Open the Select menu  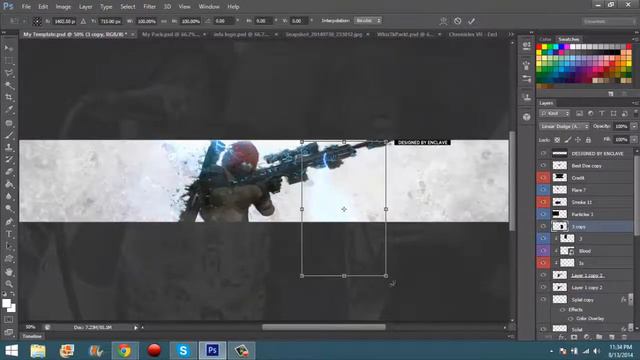point(127,7)
